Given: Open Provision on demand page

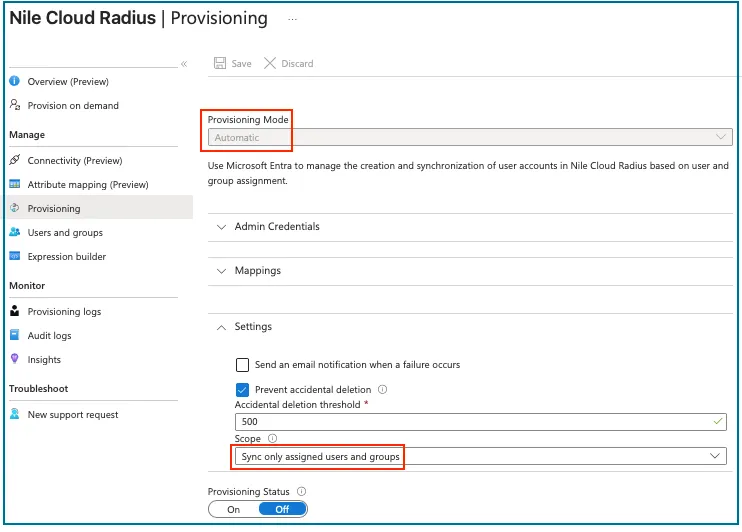Looking at the screenshot, I should click(x=73, y=106).
